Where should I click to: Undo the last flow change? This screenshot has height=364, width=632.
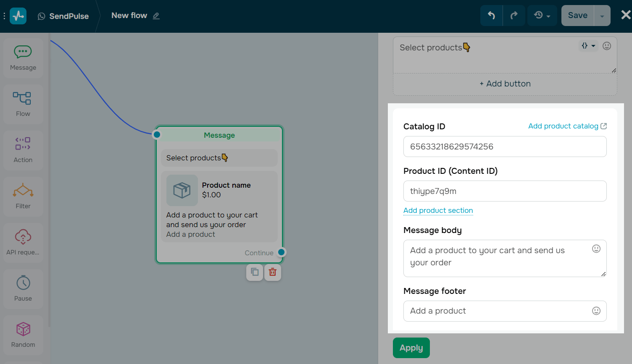click(491, 15)
